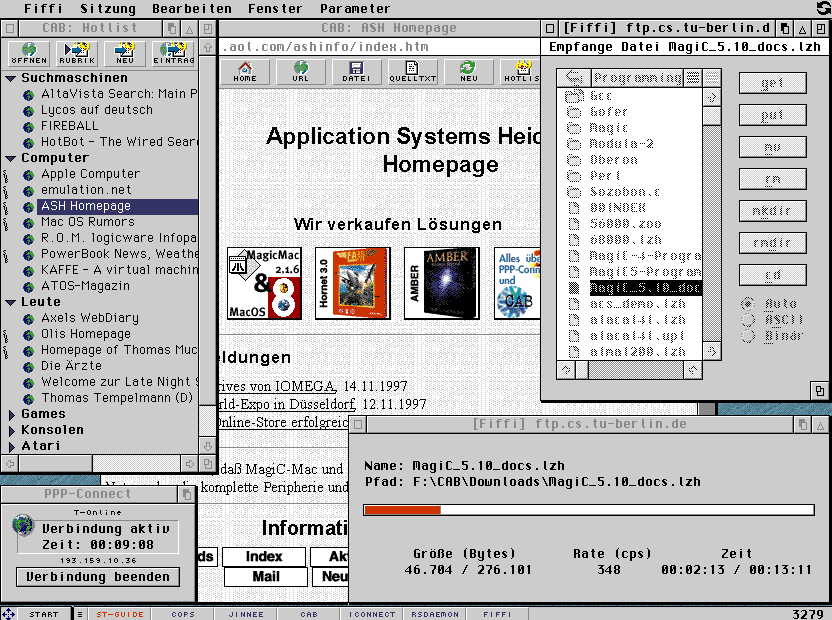Screen dimensions: 832x620
Task: Click the acs_demo.lzh file icon in Fiffi
Action: click(574, 304)
